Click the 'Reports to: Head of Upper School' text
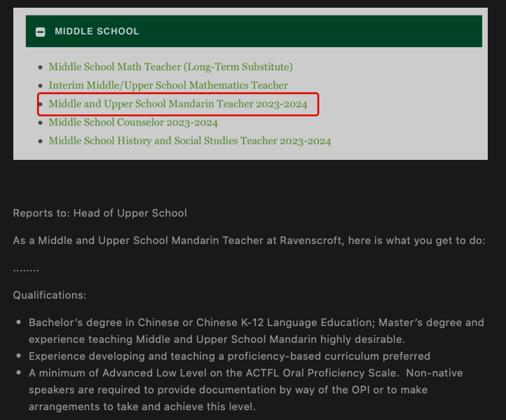 click(100, 213)
